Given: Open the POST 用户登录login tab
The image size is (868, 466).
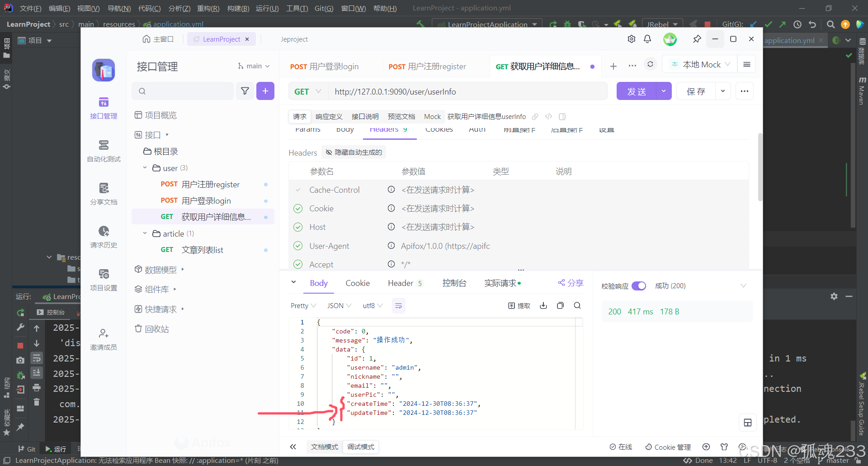Looking at the screenshot, I should (325, 67).
